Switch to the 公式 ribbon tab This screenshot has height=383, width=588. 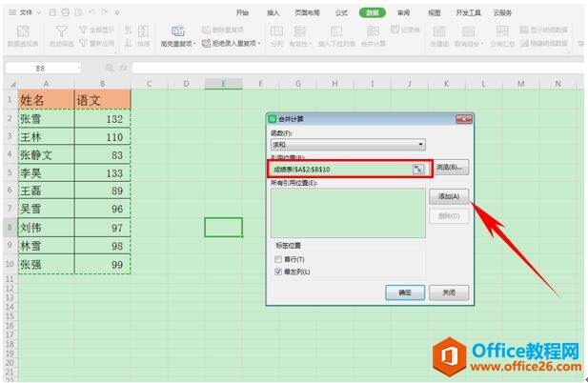click(341, 12)
